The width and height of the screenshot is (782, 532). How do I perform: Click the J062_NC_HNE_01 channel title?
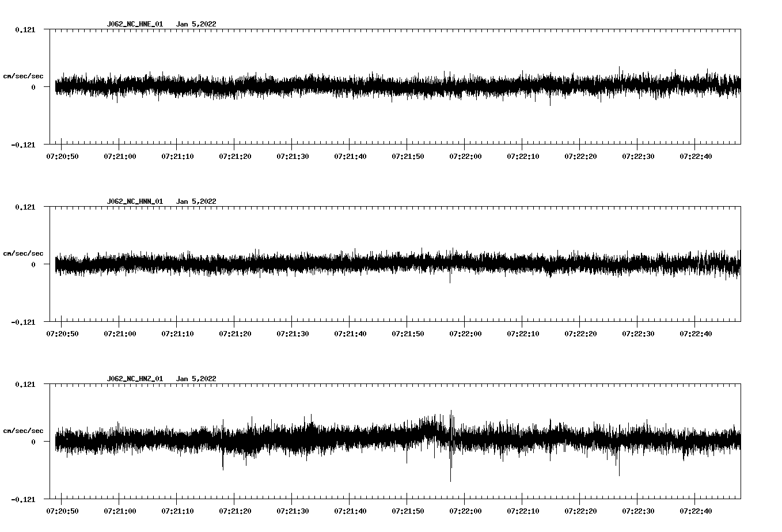point(135,24)
